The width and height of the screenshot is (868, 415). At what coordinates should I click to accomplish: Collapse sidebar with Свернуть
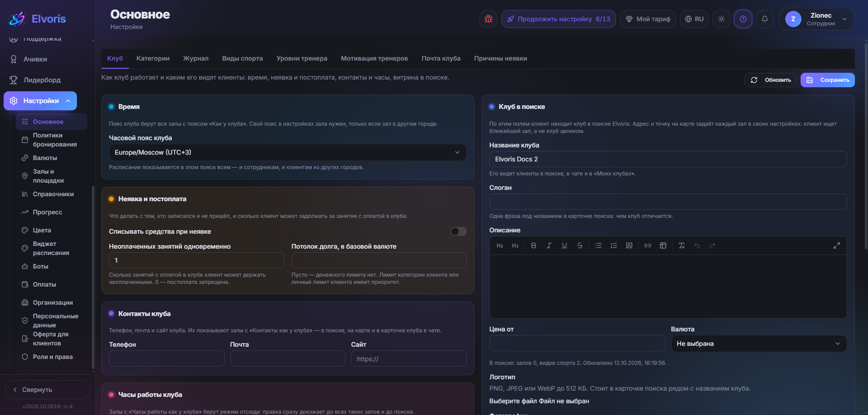pos(47,390)
